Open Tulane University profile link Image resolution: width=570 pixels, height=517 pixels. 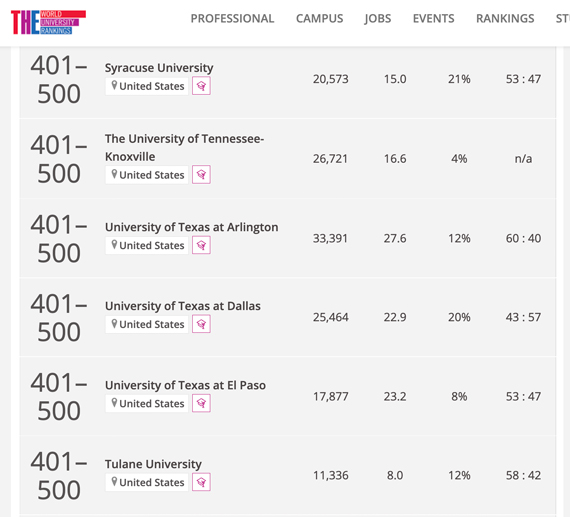pos(153,464)
